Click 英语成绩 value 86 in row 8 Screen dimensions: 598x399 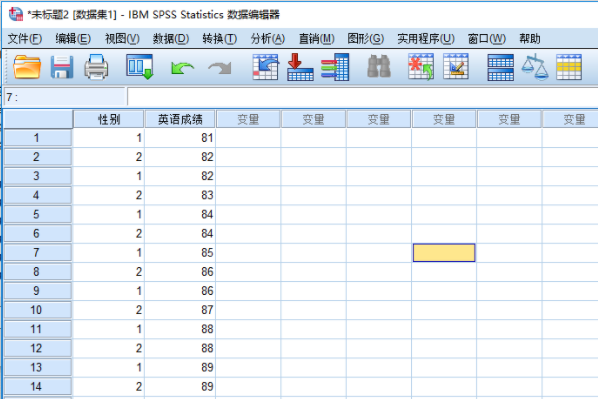pos(180,272)
